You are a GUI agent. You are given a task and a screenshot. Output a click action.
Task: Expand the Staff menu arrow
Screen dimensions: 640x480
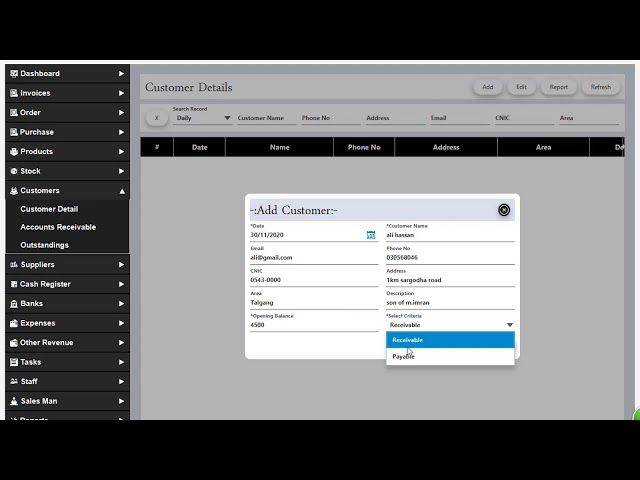pyautogui.click(x=121, y=382)
